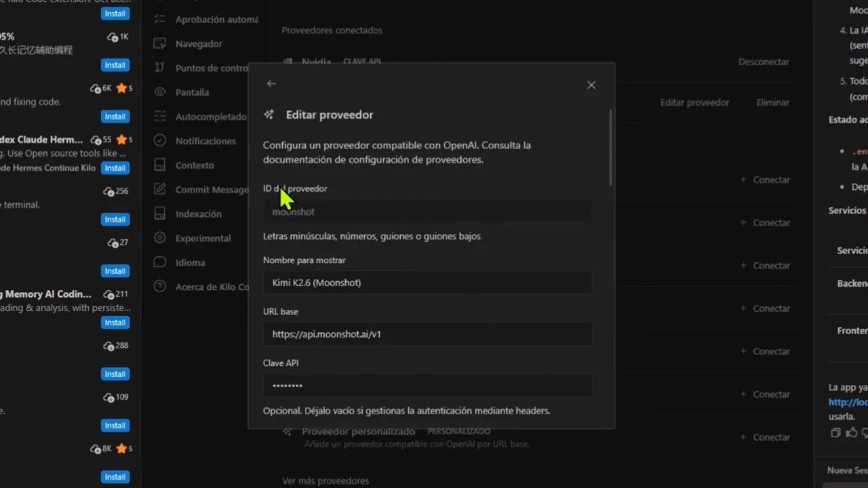Click the 'Letras minúsculas, números, guiones' hint text

click(372, 237)
